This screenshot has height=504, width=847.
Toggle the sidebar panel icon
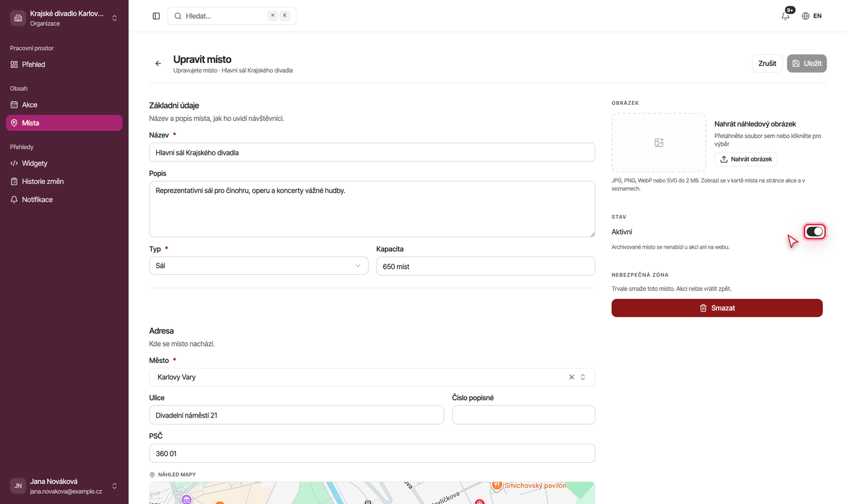156,16
